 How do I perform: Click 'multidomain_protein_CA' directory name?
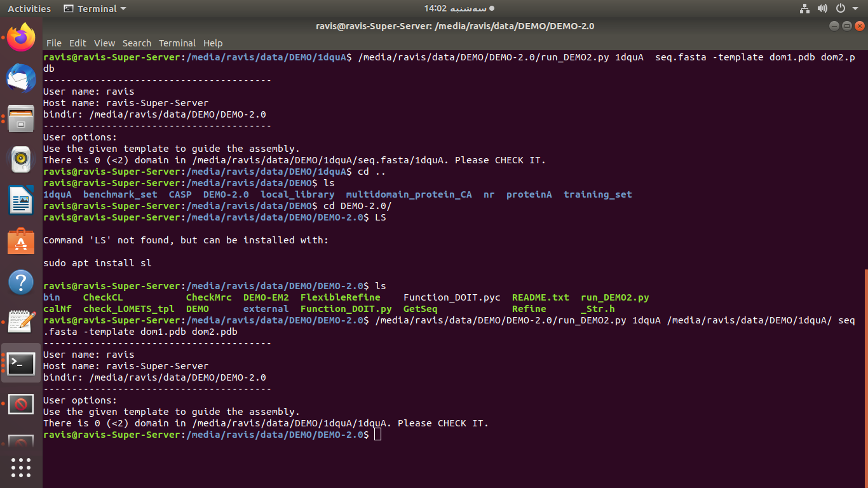coord(409,194)
